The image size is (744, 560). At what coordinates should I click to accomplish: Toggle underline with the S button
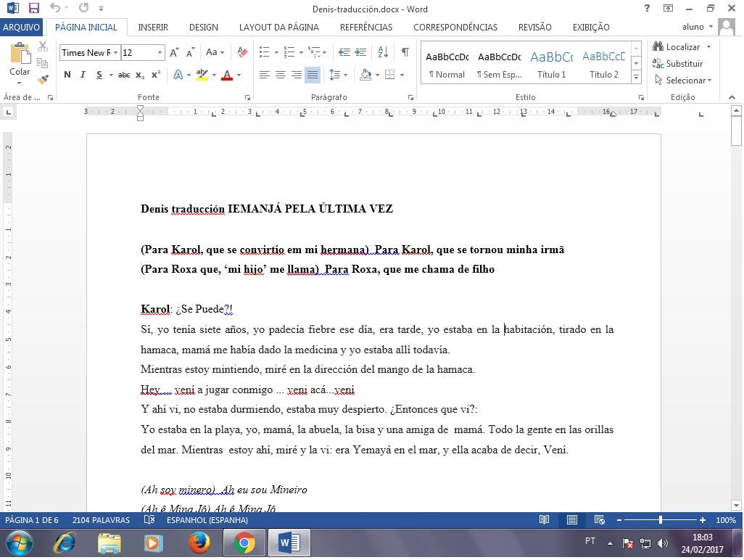pyautogui.click(x=99, y=75)
